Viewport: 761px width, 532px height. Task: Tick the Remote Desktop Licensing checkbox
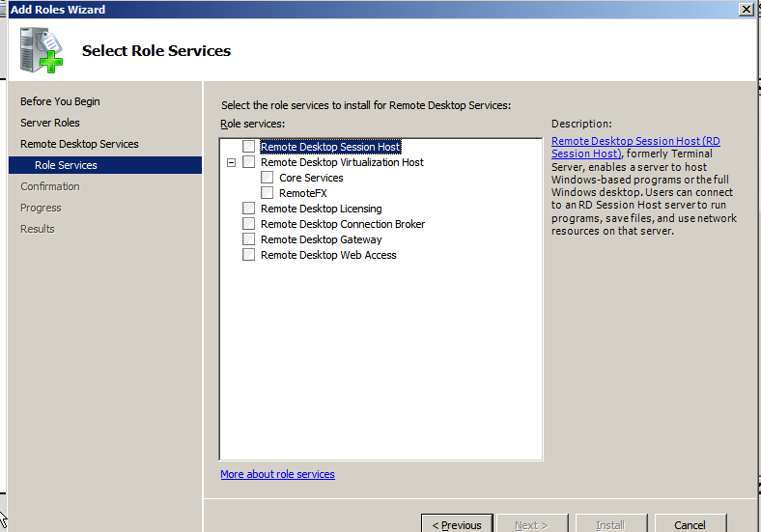click(x=248, y=209)
